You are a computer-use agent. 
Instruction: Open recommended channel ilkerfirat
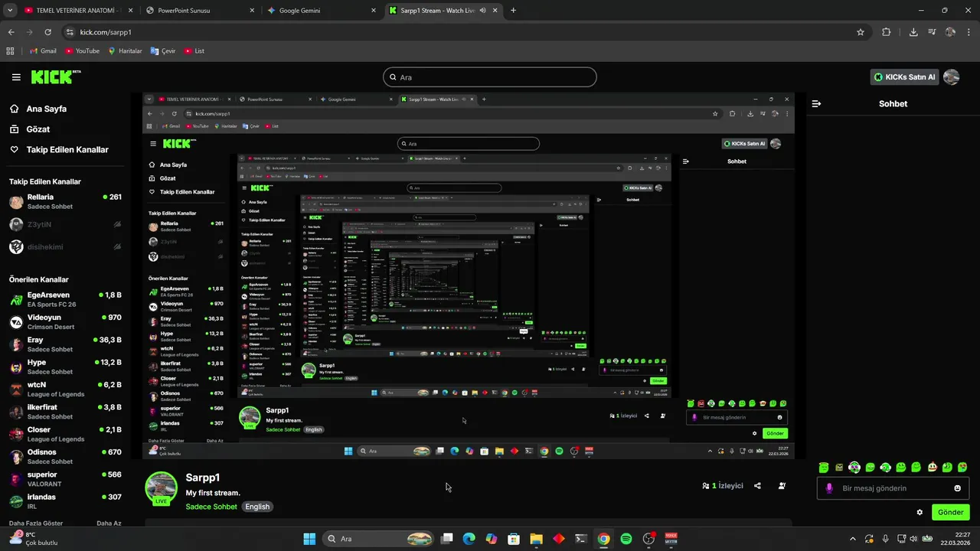[x=65, y=412]
